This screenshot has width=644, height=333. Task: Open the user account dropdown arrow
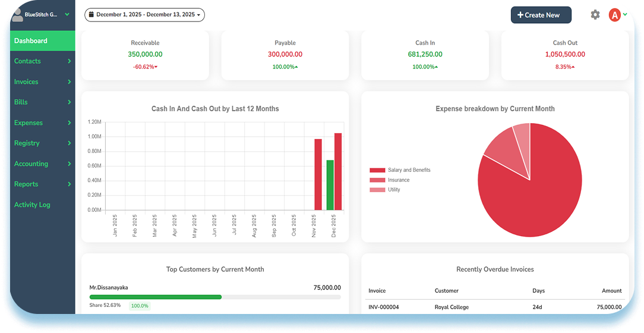click(625, 14)
